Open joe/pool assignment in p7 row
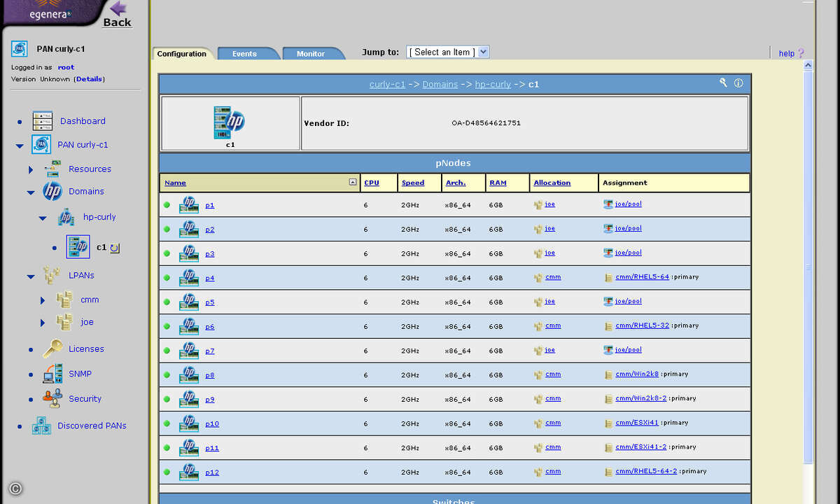The height and width of the screenshot is (504, 840). (628, 350)
